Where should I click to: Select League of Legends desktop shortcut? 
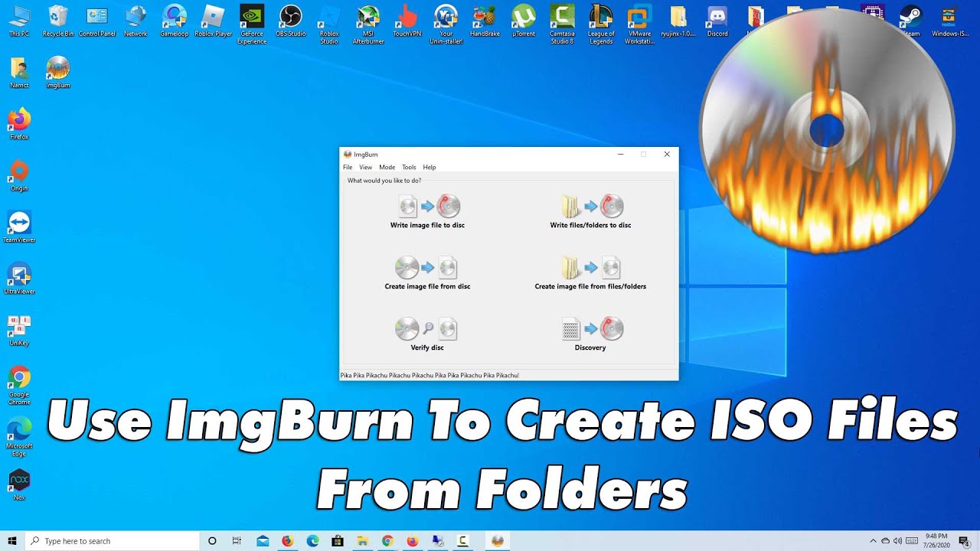point(601,24)
